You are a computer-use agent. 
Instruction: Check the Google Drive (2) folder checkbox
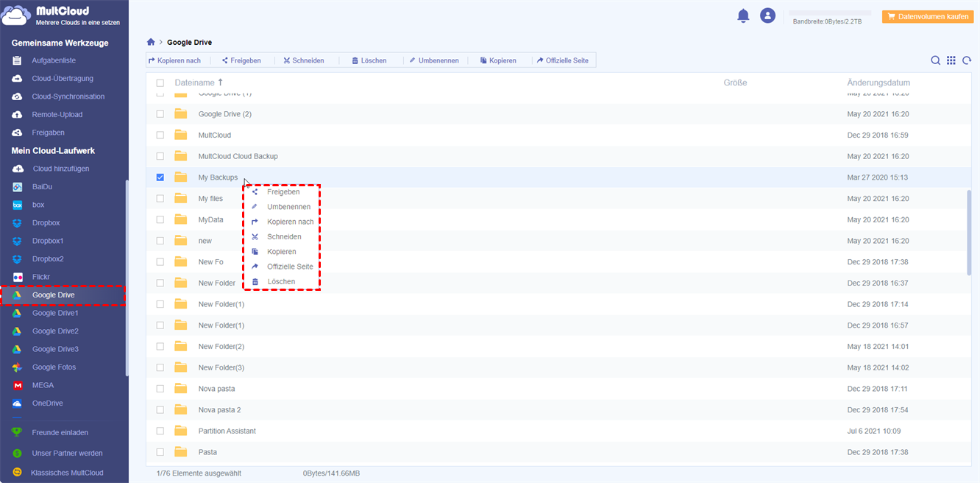tap(160, 114)
